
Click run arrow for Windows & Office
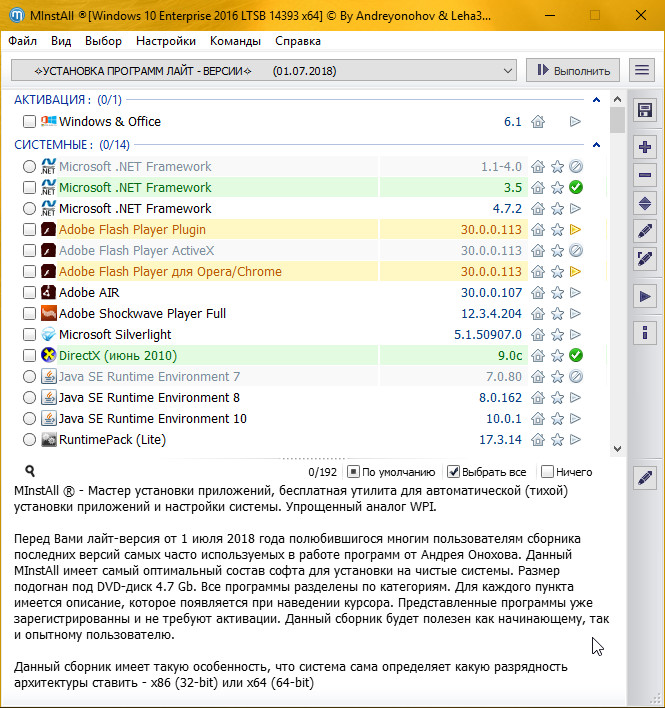click(575, 121)
